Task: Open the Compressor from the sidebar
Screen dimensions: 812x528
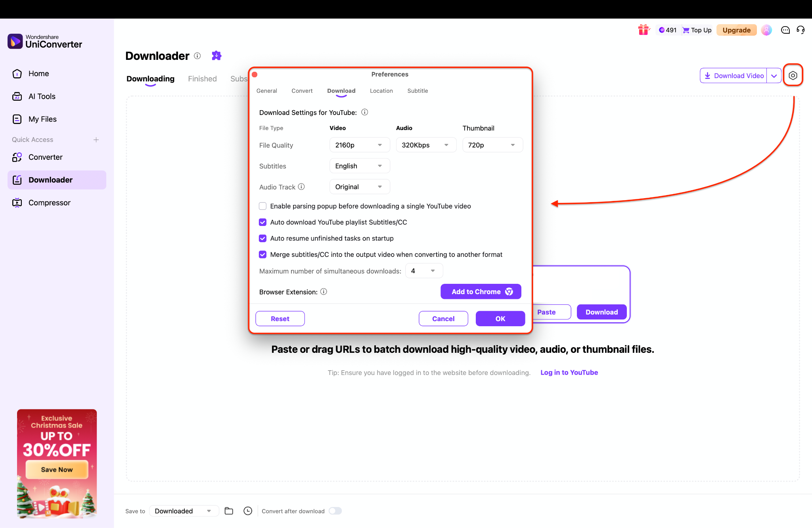Action: tap(49, 202)
